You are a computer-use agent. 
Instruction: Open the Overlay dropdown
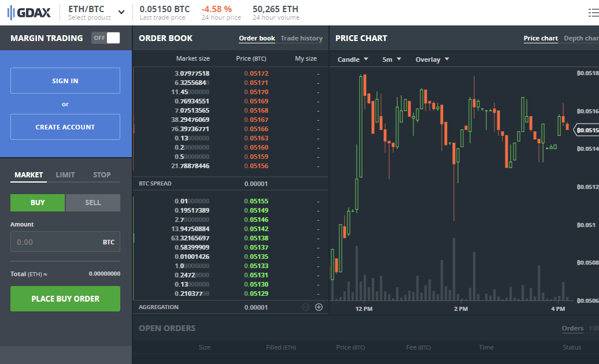(x=432, y=60)
